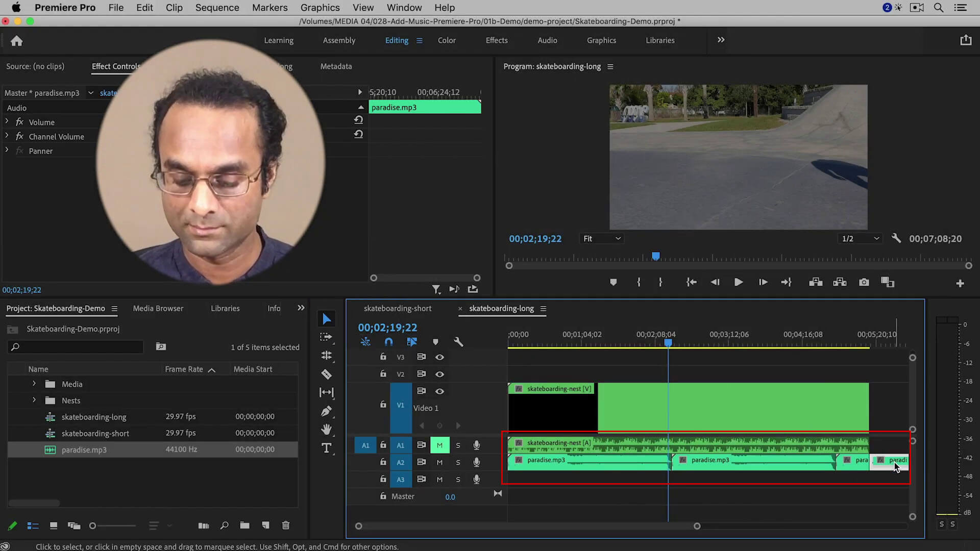The height and width of the screenshot is (551, 980).
Task: Click Quick Export share icon
Action: click(x=966, y=40)
